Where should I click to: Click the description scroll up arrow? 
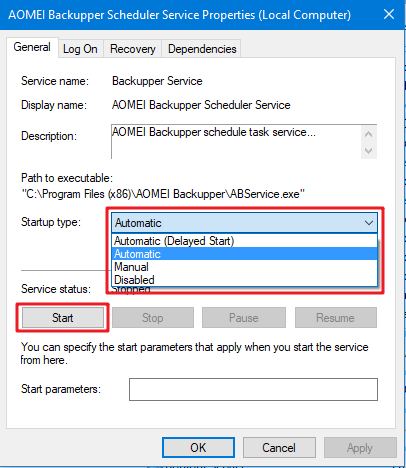pos(368,134)
